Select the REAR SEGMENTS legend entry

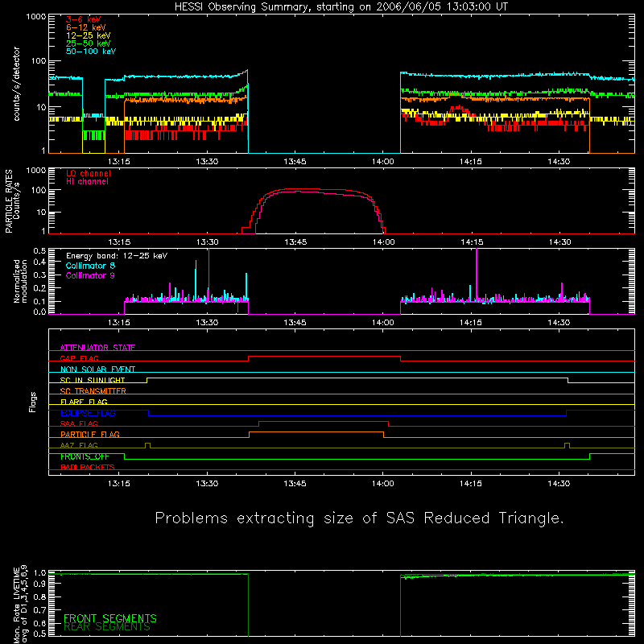click(107, 626)
